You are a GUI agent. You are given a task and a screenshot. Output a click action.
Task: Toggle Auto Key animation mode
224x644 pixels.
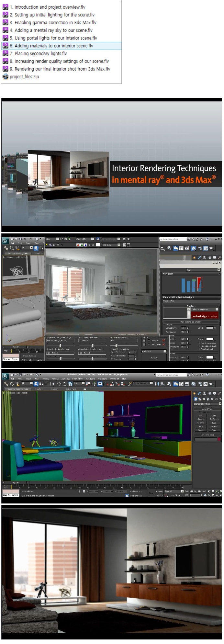[159, 491]
